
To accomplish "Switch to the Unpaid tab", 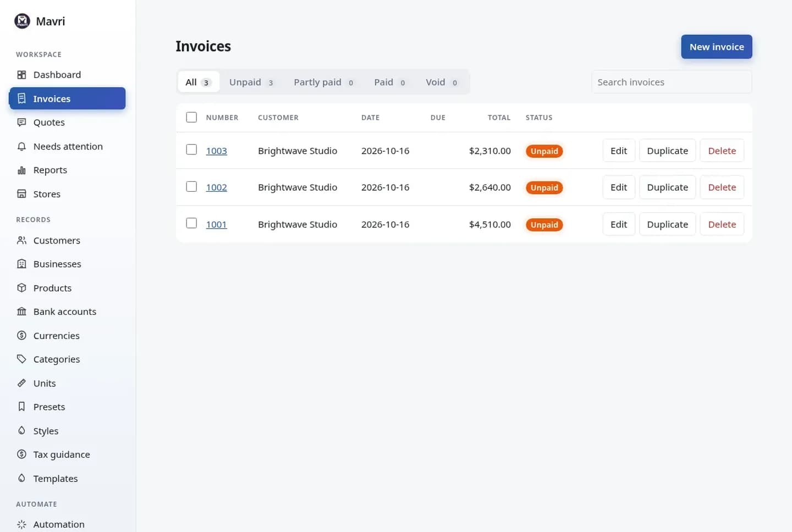I will tap(251, 82).
